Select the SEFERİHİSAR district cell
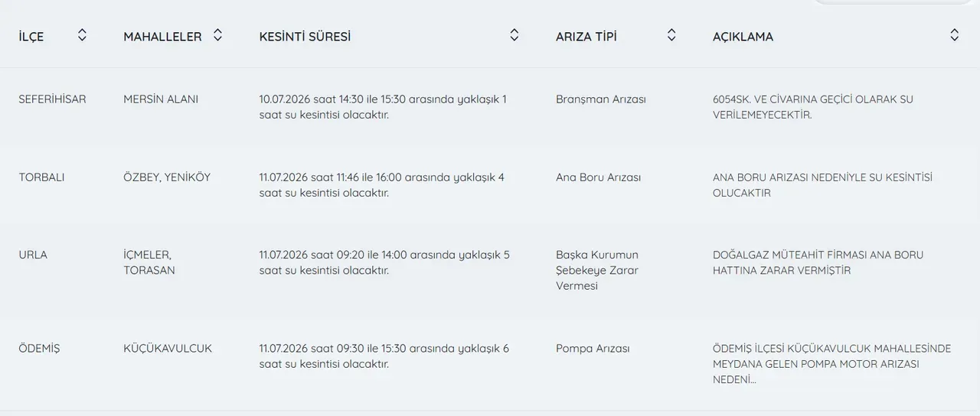This screenshot has width=980, height=416. (53, 99)
